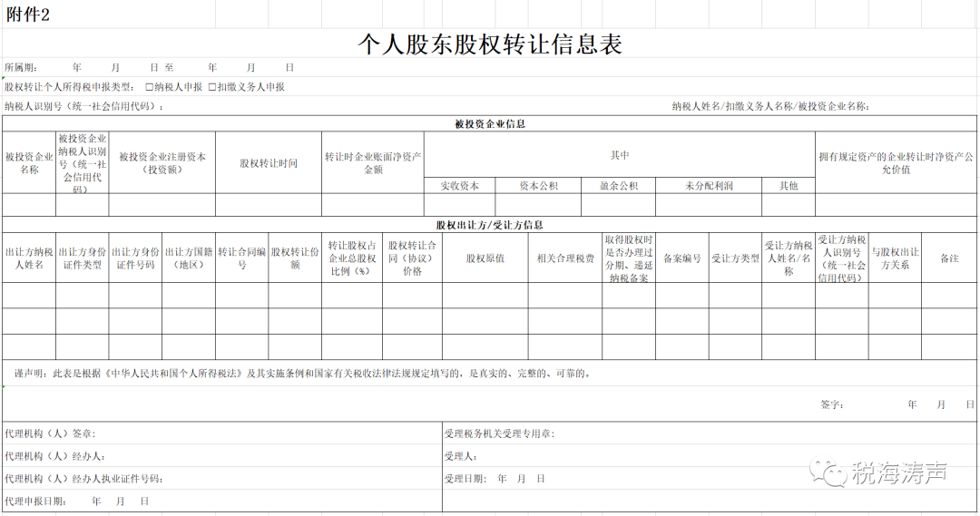Select the 相关合理税费 header cell
The height and width of the screenshot is (516, 980).
(x=565, y=258)
